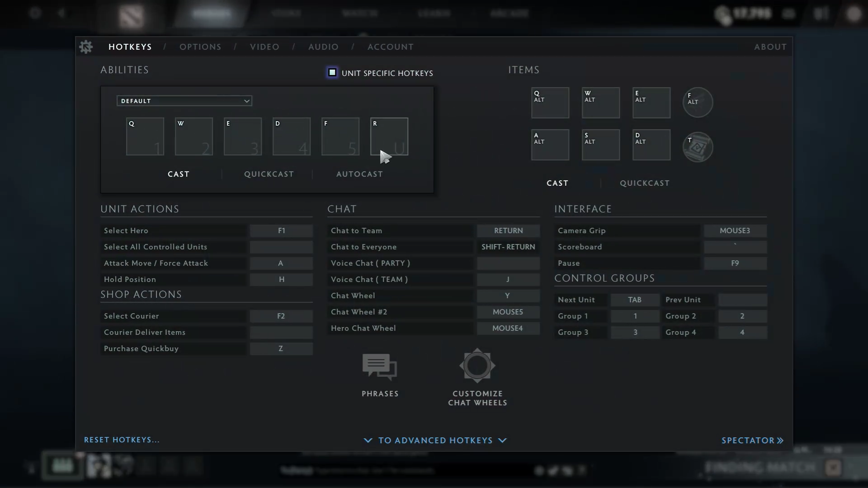Switch abilities to Quickcast mode
868x488 pixels.
pyautogui.click(x=269, y=174)
